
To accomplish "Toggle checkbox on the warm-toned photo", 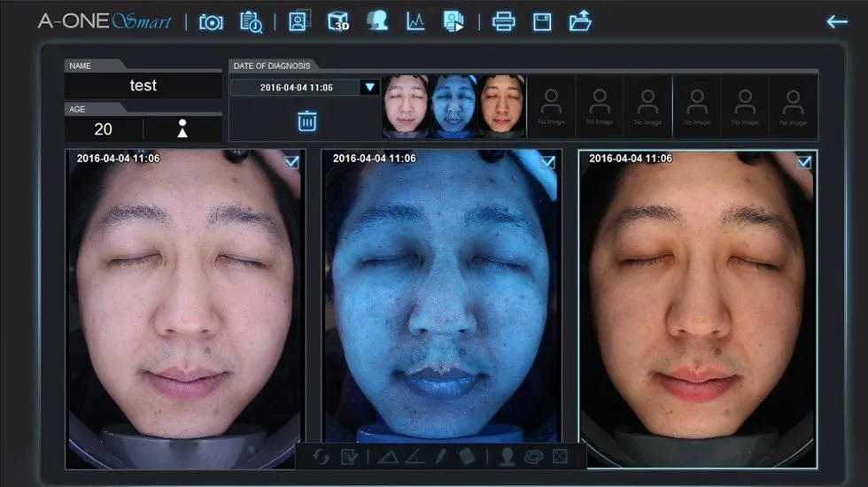I will (x=803, y=162).
